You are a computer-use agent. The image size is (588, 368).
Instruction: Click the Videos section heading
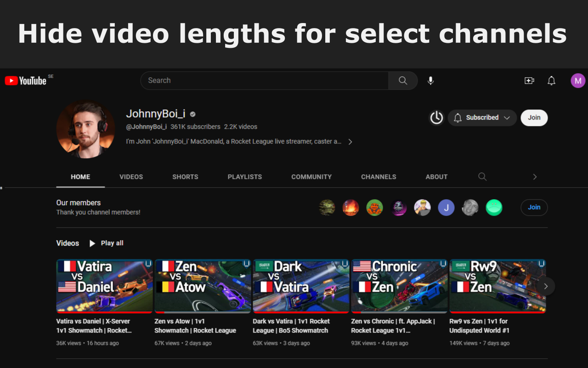tap(68, 243)
